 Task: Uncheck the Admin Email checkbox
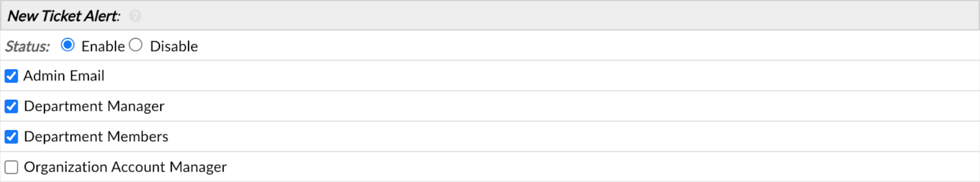[x=11, y=76]
